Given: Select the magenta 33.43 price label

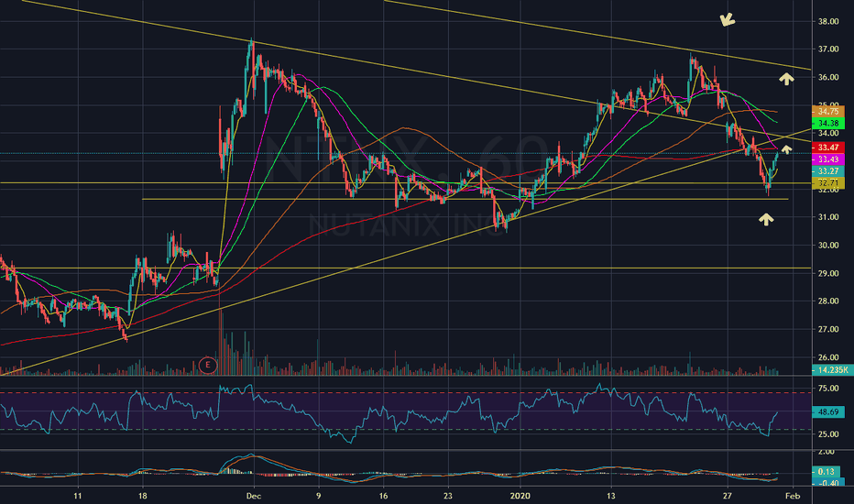Looking at the screenshot, I should 827,159.
